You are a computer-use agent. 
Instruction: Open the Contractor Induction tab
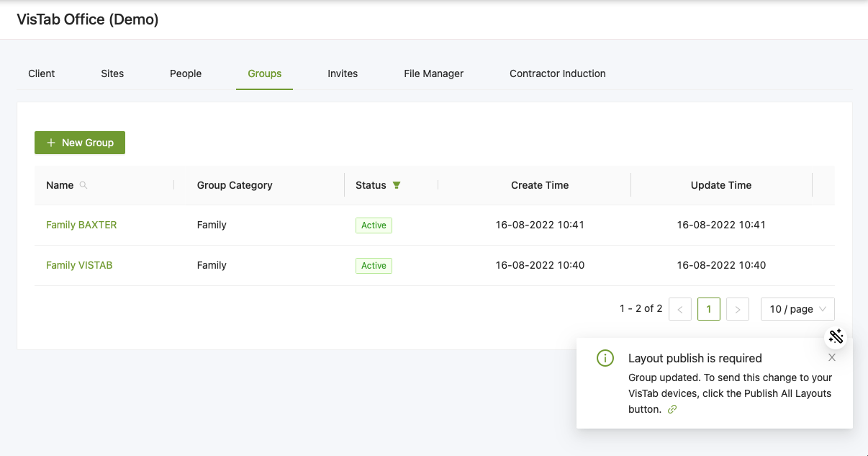coord(557,73)
